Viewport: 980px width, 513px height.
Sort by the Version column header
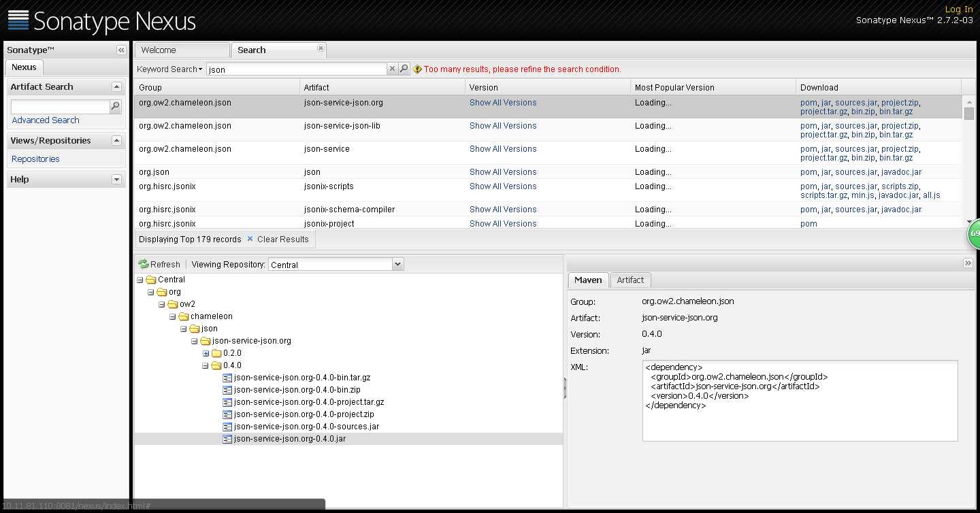(x=548, y=87)
